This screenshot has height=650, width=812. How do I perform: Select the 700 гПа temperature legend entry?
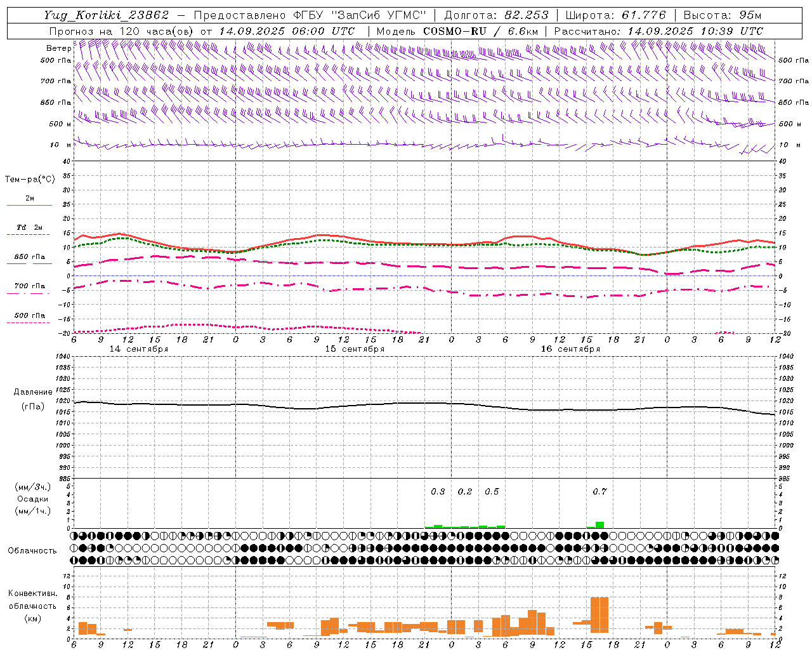coord(30,286)
